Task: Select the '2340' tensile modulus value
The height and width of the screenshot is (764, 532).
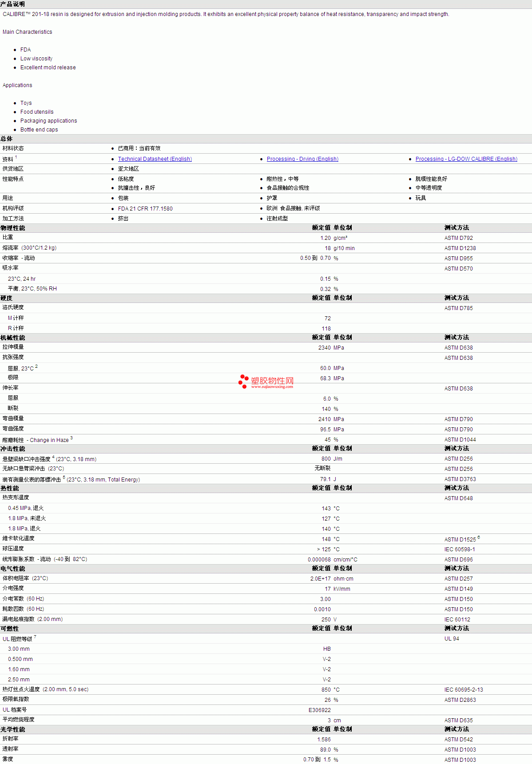Action: [x=325, y=348]
